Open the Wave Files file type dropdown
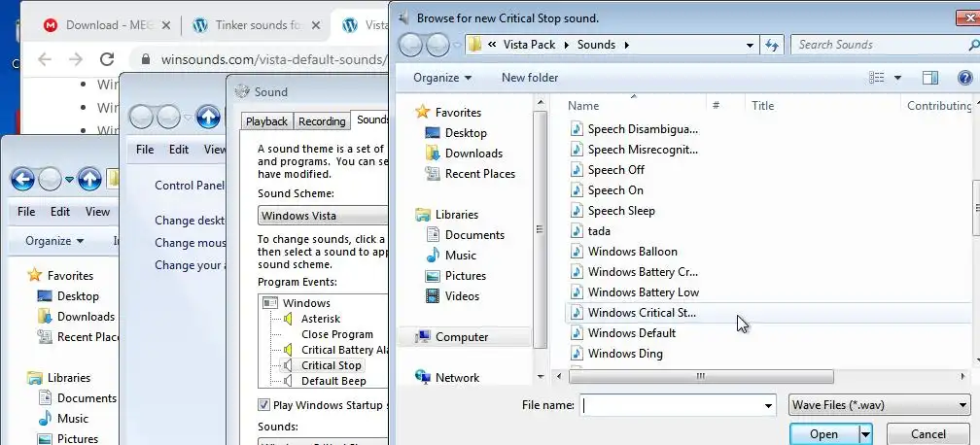Viewport: 980px width, 445px height. 879,405
